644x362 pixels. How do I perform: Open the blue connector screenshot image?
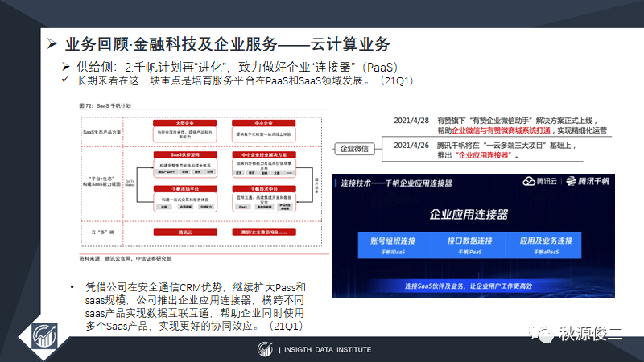(x=473, y=236)
